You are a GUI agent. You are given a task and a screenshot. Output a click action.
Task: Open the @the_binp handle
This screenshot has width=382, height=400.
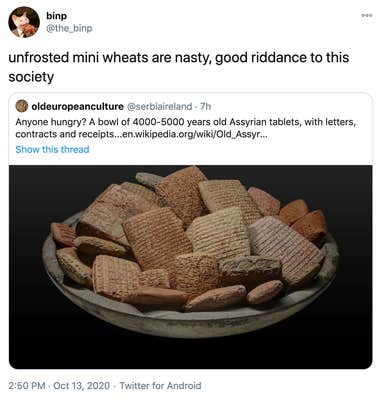click(69, 29)
